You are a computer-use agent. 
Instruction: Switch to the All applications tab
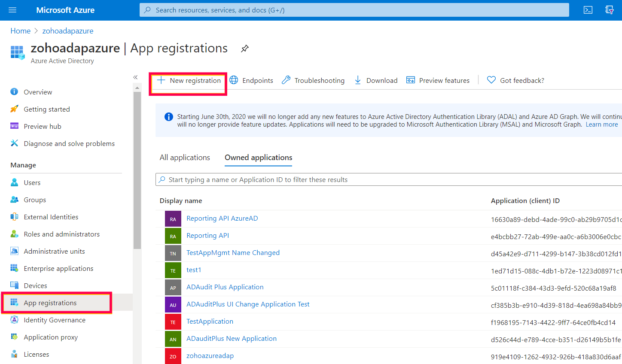185,158
